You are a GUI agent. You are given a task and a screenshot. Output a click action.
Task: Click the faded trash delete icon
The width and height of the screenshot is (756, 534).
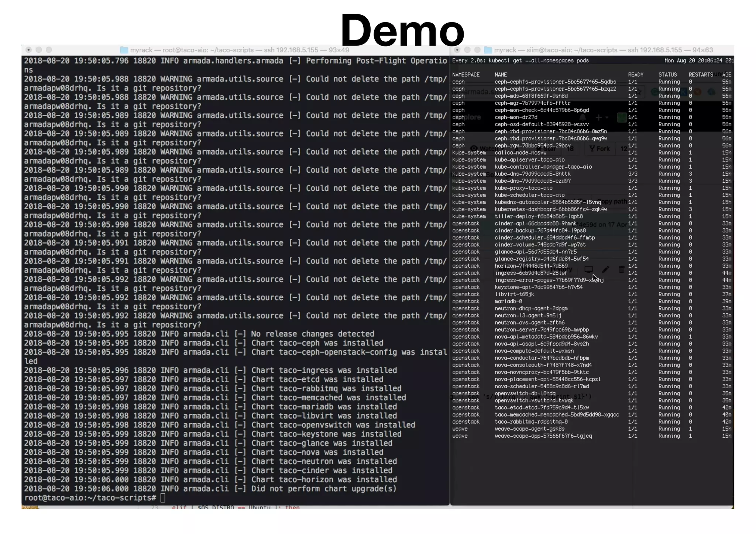pyautogui.click(x=622, y=269)
